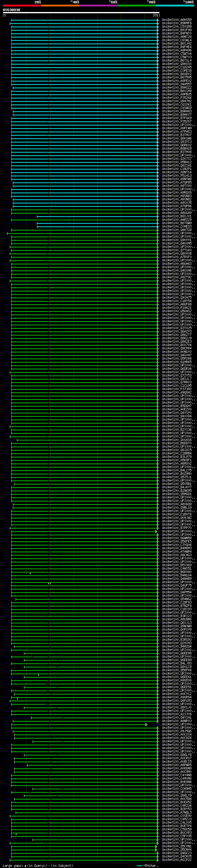The image size is (197, 868).
Task: Select hit UniRef100_A9NT26
Action: point(176,37)
